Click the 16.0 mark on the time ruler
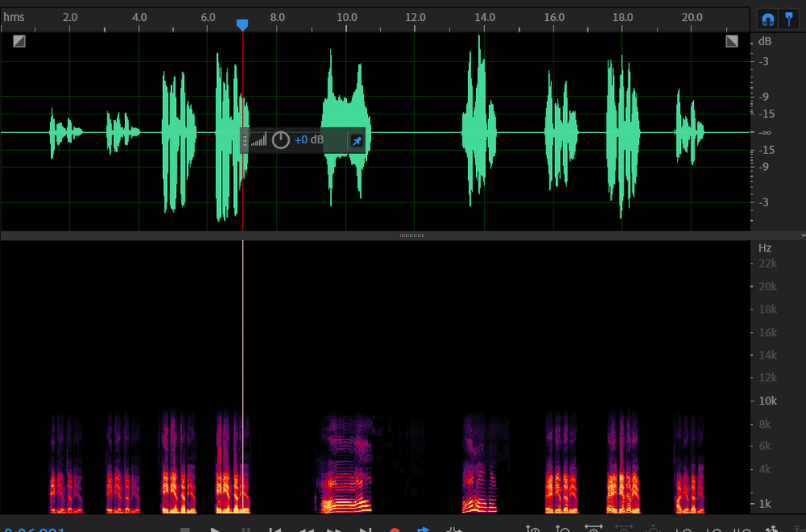This screenshot has height=532, width=806. [x=554, y=17]
